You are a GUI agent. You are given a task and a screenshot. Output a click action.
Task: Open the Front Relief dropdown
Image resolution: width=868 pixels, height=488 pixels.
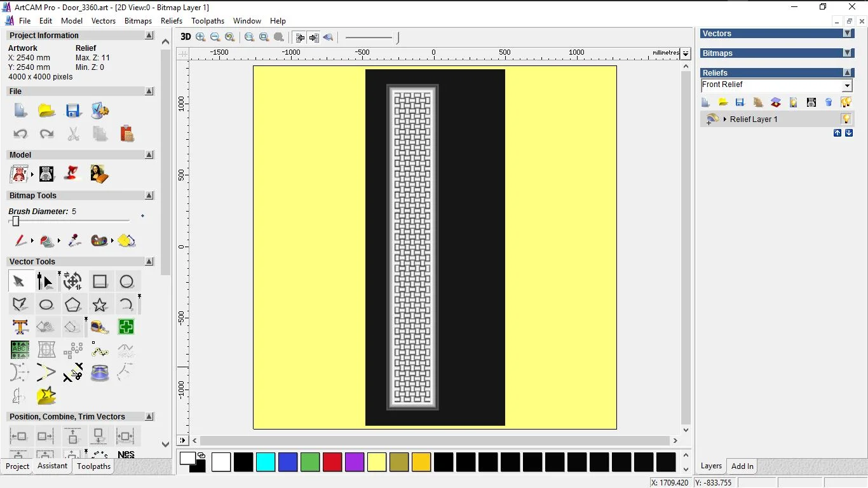click(x=847, y=86)
